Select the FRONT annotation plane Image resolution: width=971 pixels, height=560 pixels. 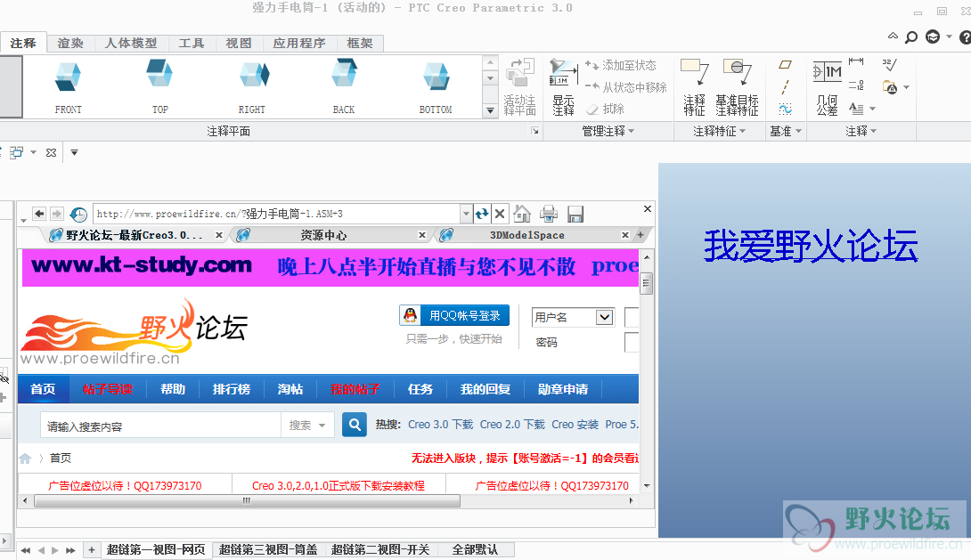click(x=68, y=86)
